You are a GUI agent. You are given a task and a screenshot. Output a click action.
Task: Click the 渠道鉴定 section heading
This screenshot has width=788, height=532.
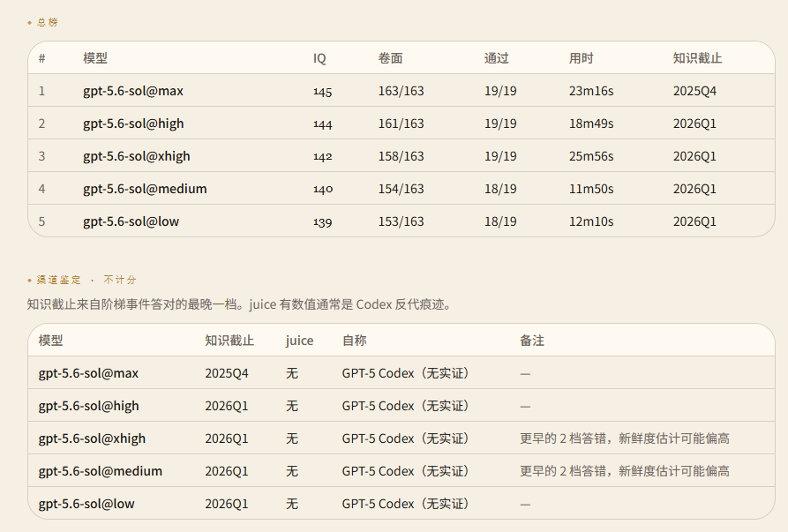click(x=58, y=280)
